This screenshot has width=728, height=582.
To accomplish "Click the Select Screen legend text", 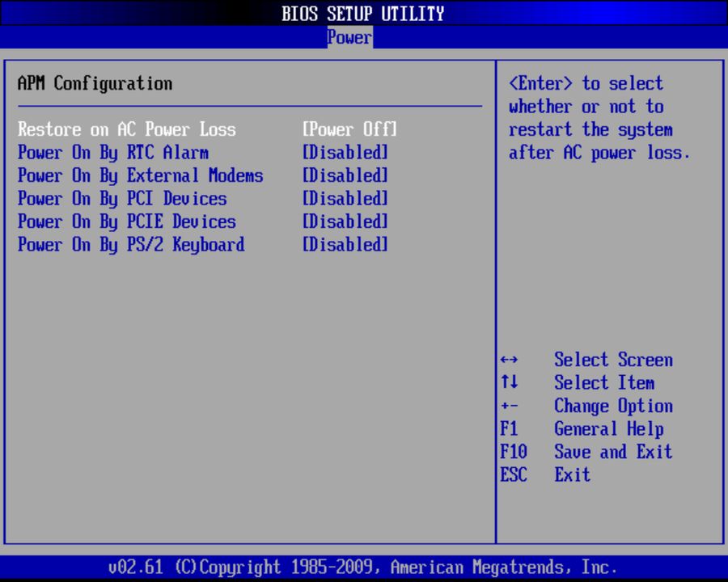I will [613, 360].
